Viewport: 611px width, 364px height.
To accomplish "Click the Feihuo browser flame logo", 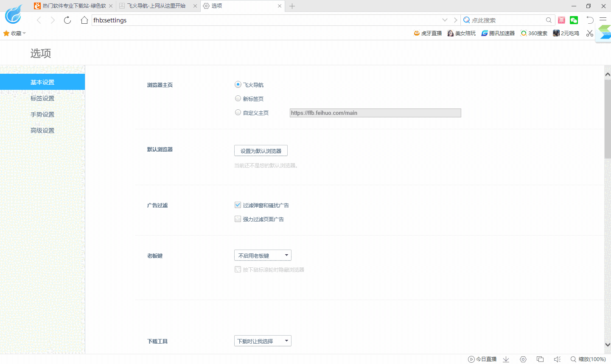I will pyautogui.click(x=14, y=14).
